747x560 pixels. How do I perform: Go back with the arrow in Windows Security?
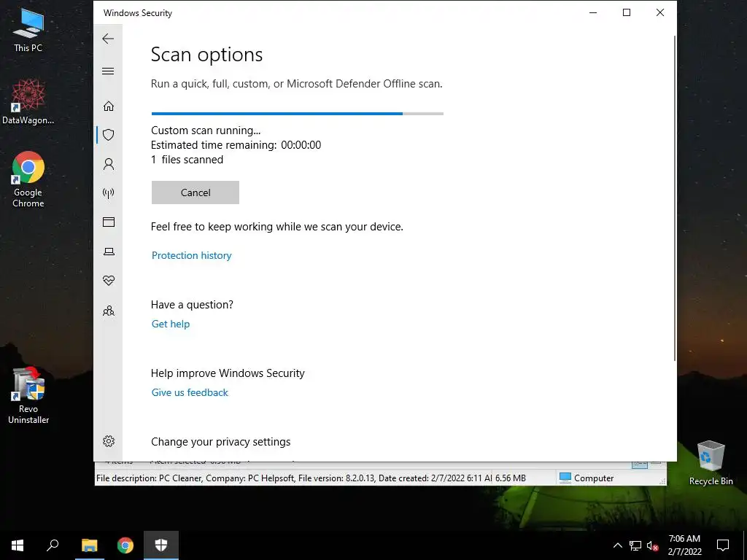(x=108, y=39)
